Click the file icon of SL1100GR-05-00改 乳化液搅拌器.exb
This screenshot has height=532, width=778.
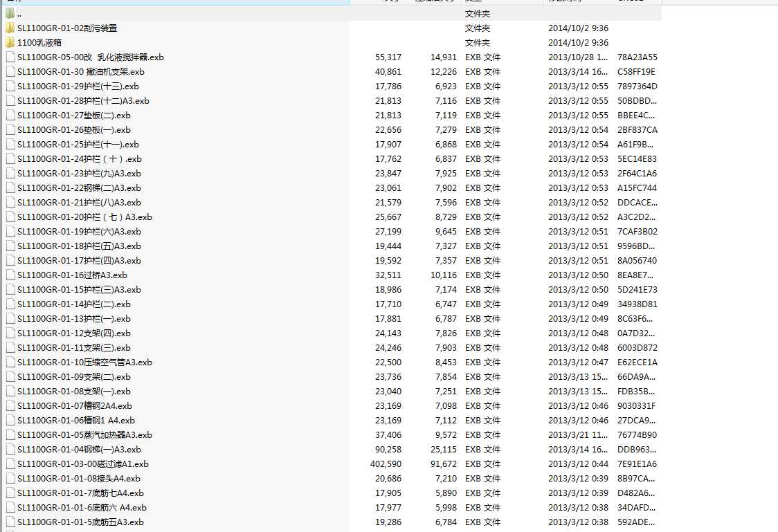pos(10,57)
